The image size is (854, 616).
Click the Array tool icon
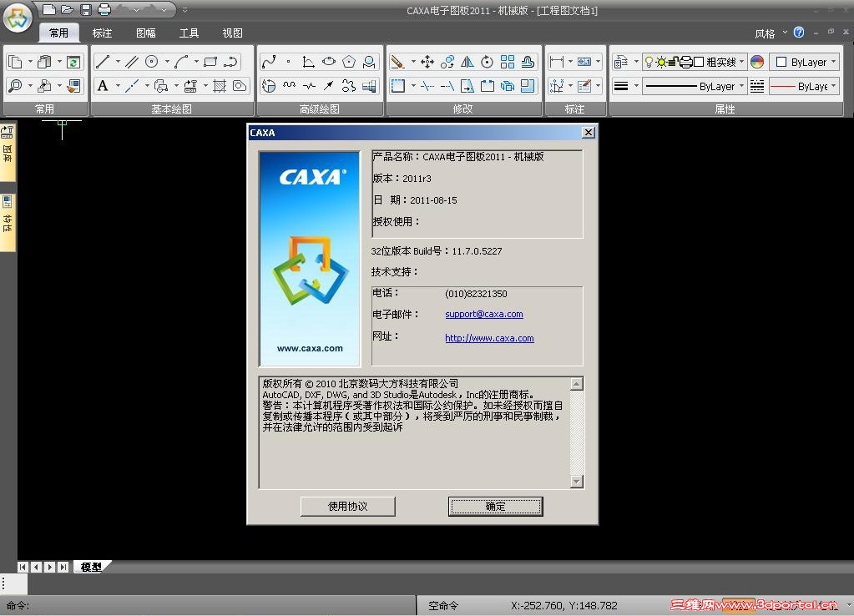click(508, 62)
